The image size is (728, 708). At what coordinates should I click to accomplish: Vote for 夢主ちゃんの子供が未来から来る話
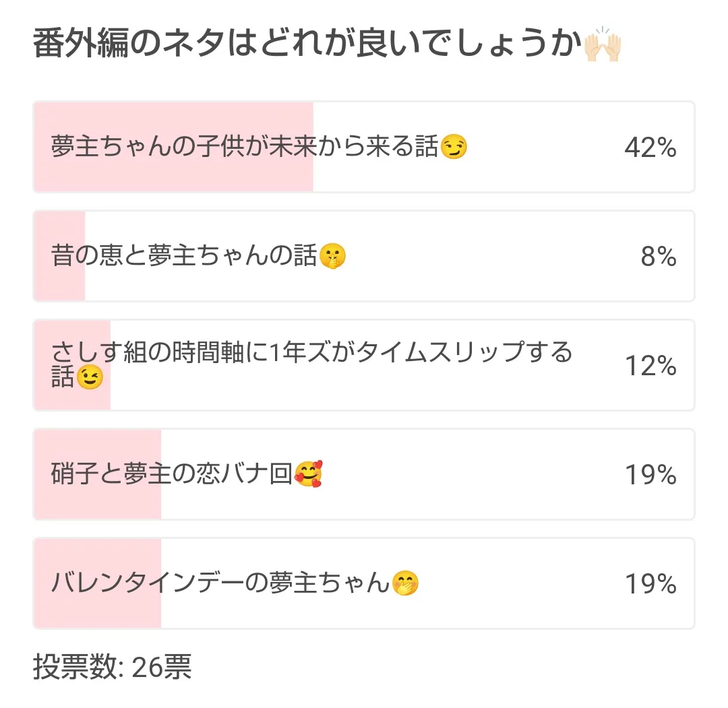(x=245, y=147)
